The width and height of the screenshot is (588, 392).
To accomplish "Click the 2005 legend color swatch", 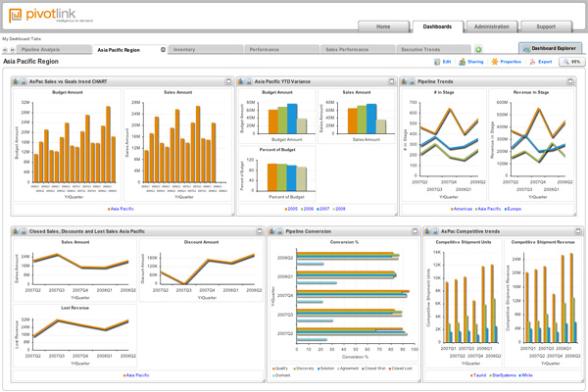I will point(284,209).
